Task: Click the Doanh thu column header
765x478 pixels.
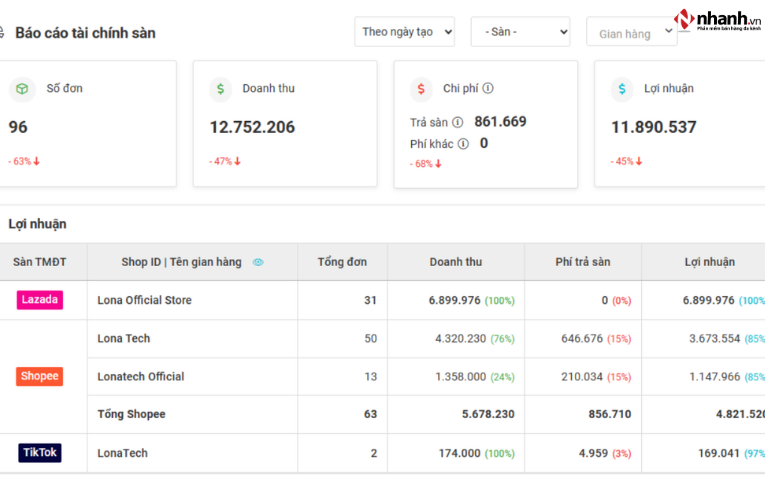Action: (456, 262)
